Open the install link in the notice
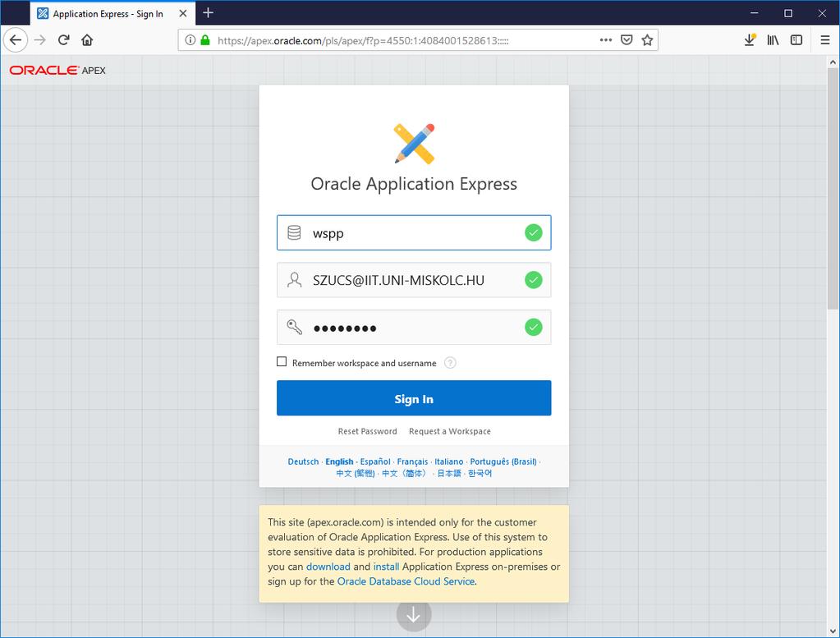 (386, 567)
